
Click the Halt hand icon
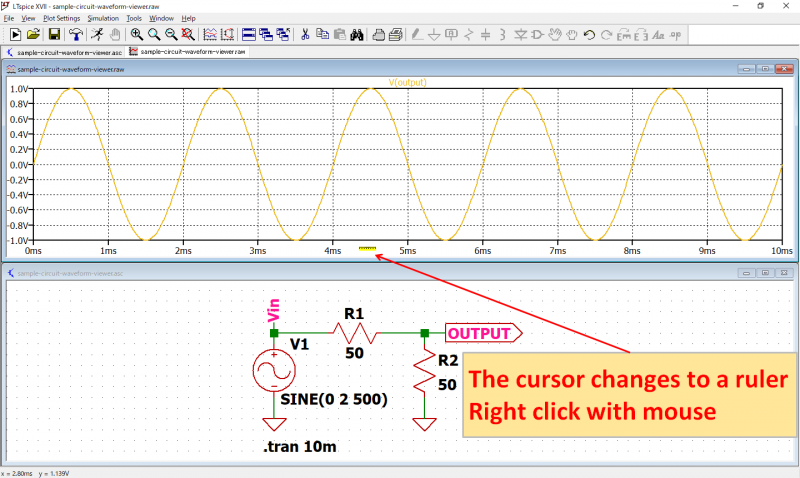(115, 35)
